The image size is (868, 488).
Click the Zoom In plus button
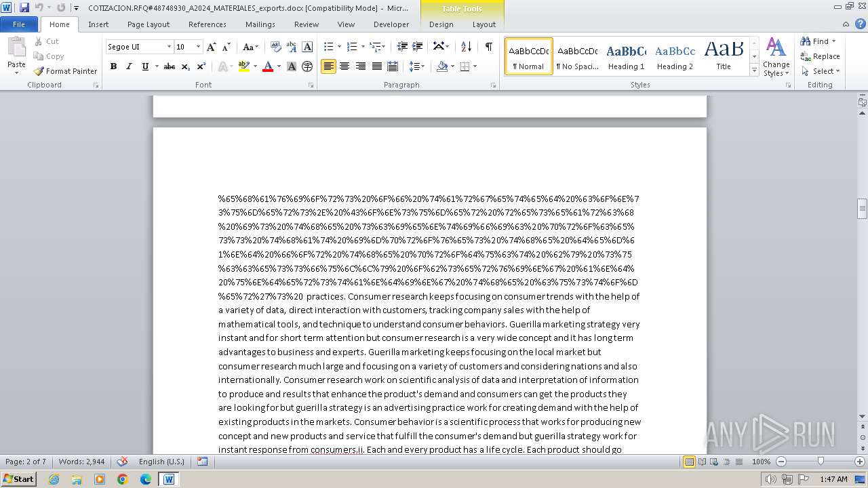tap(860, 462)
